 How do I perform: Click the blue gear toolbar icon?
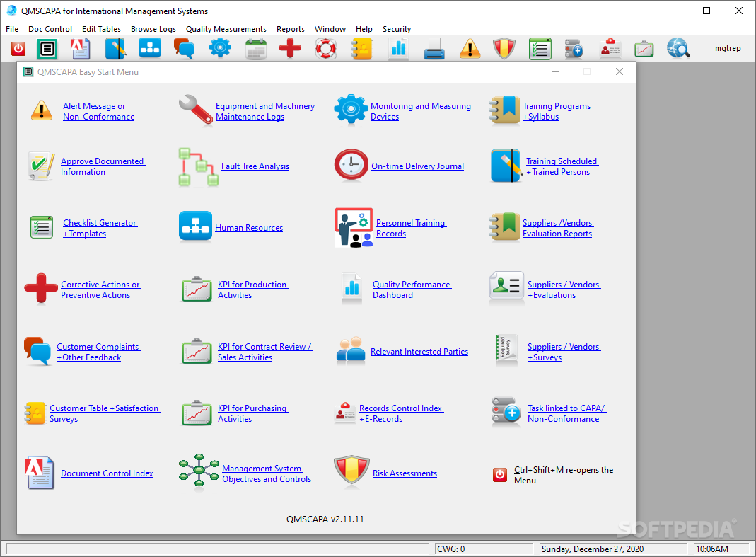coord(220,48)
